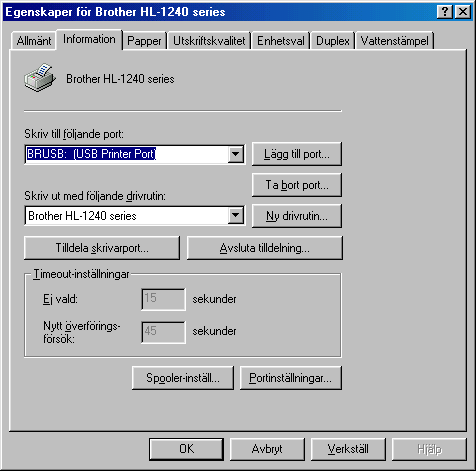Go to the Utskriftskvalitet tab

coord(209,41)
